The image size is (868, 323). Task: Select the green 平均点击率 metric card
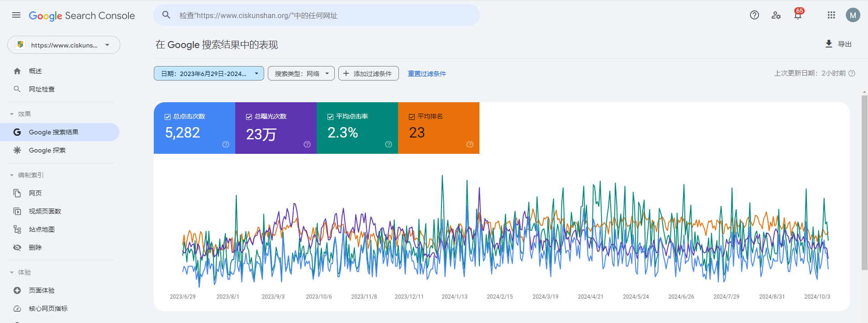point(357,128)
